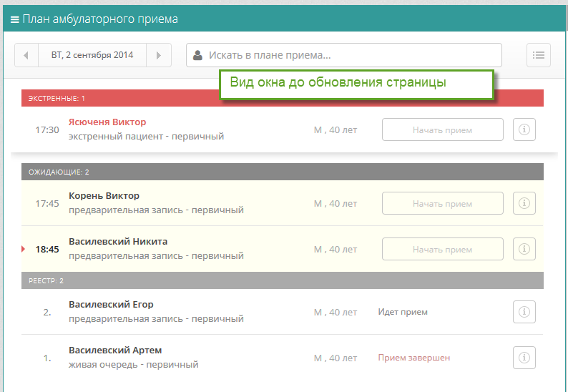The height and width of the screenshot is (392, 568).
Task: Open the hamburger menu beside План амбулаторного приема
Action: tap(14, 19)
